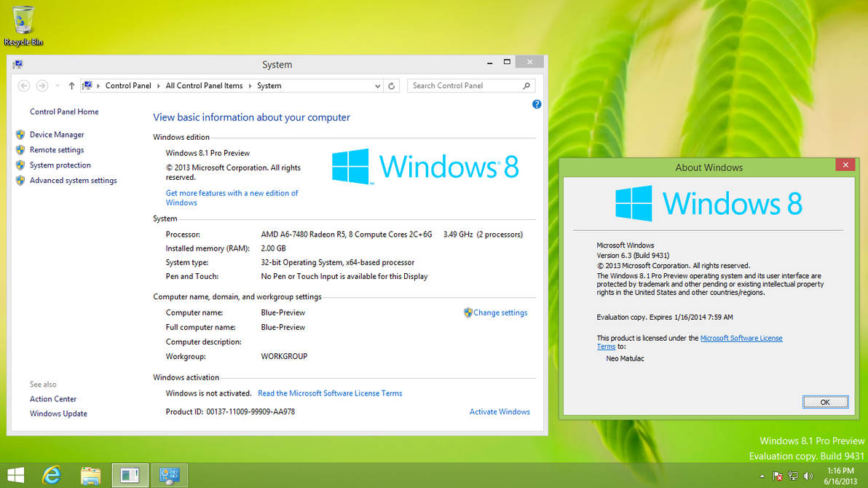Maximize the System window
The height and width of the screenshot is (488, 868).
tap(507, 62)
